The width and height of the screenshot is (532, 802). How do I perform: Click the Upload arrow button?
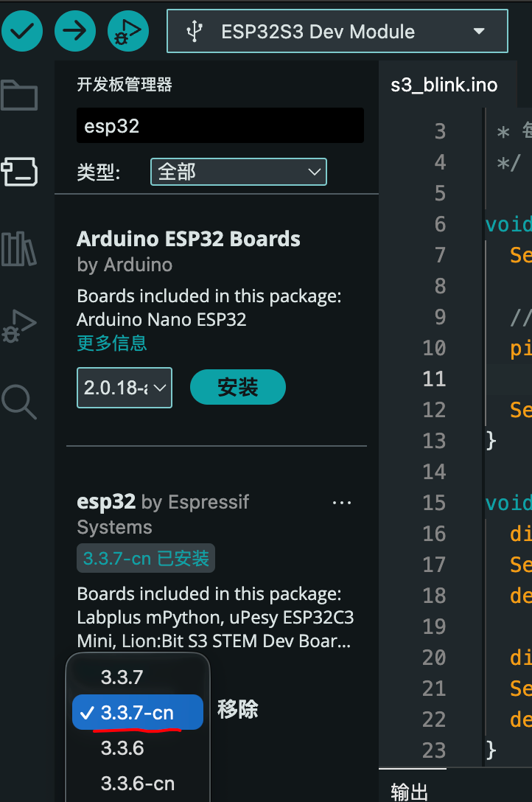75,31
